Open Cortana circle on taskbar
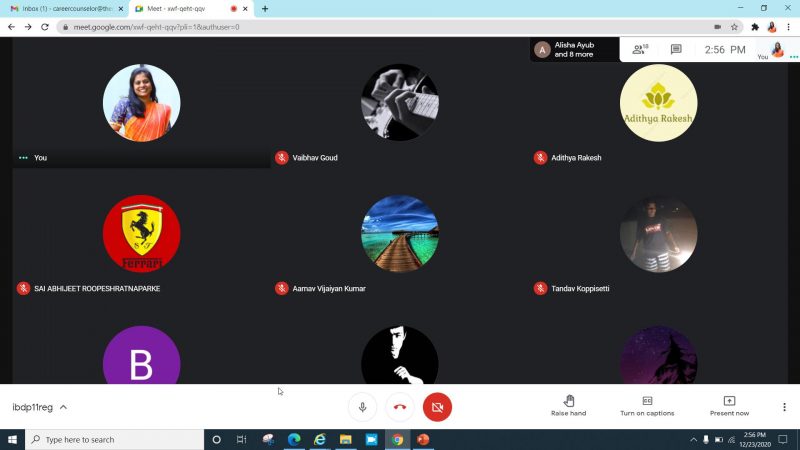 [x=216, y=439]
